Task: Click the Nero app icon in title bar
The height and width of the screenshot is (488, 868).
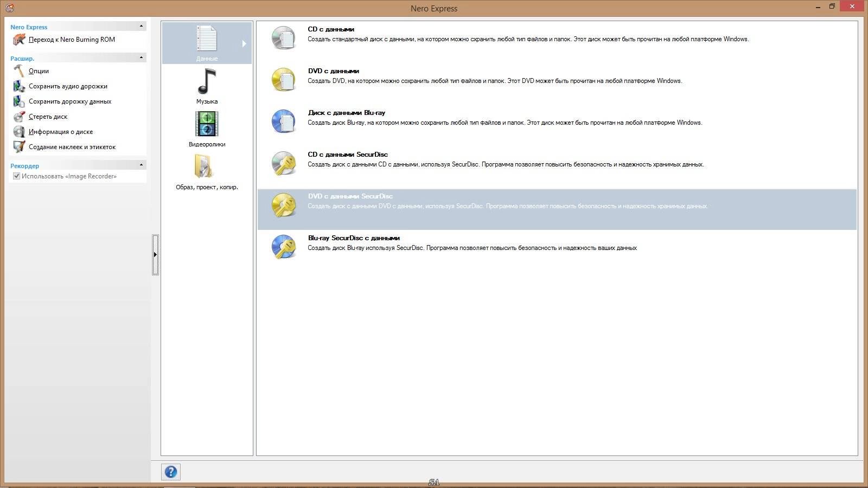Action: pyautogui.click(x=9, y=8)
